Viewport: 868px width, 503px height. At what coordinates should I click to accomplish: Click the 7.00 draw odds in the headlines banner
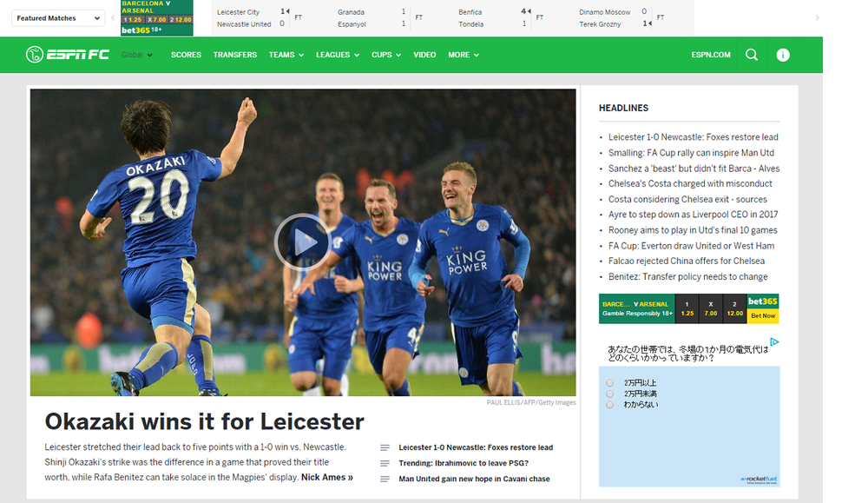711,308
